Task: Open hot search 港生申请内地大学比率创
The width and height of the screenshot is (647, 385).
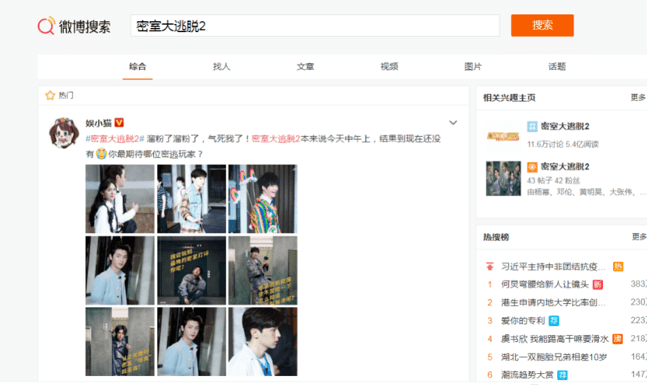Action: point(553,302)
